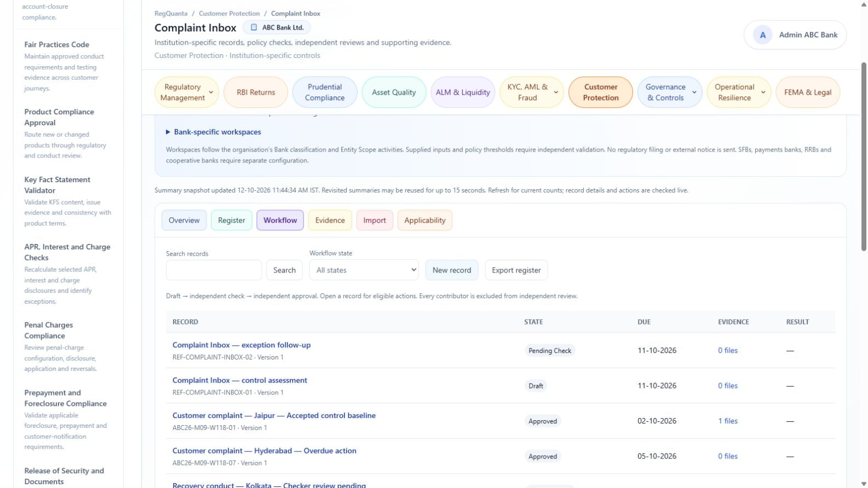Open the Prudential Compliance module
Image resolution: width=868 pixels, height=488 pixels.
tap(325, 92)
